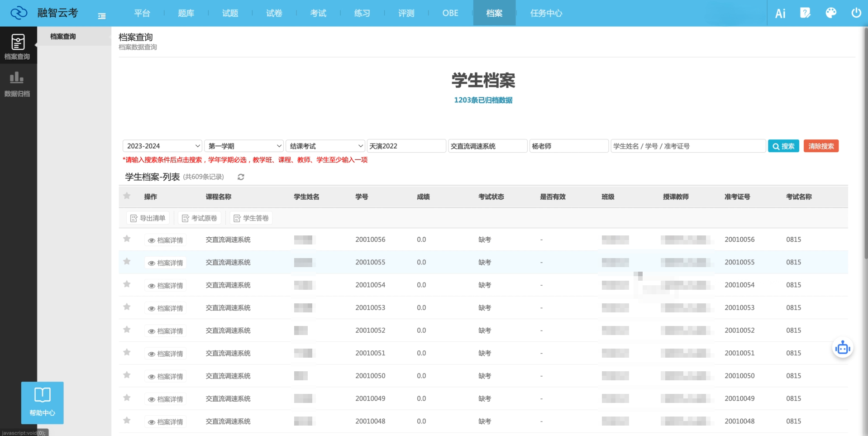Open 数据归档 sidebar icon
The image size is (868, 436).
(x=17, y=84)
